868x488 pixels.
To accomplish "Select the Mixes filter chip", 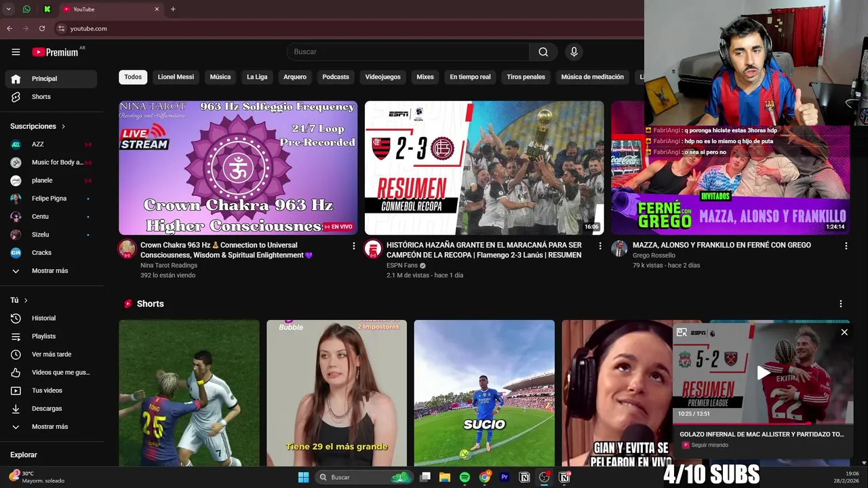I will pyautogui.click(x=425, y=77).
